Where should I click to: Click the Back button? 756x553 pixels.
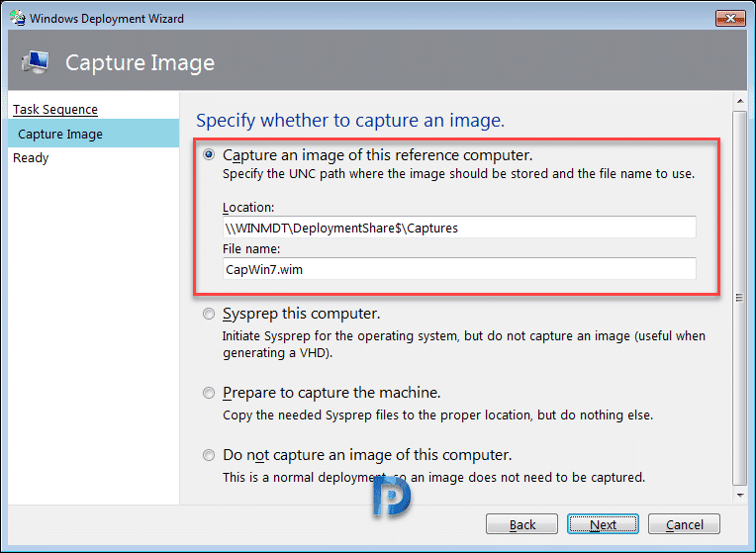[x=521, y=524]
